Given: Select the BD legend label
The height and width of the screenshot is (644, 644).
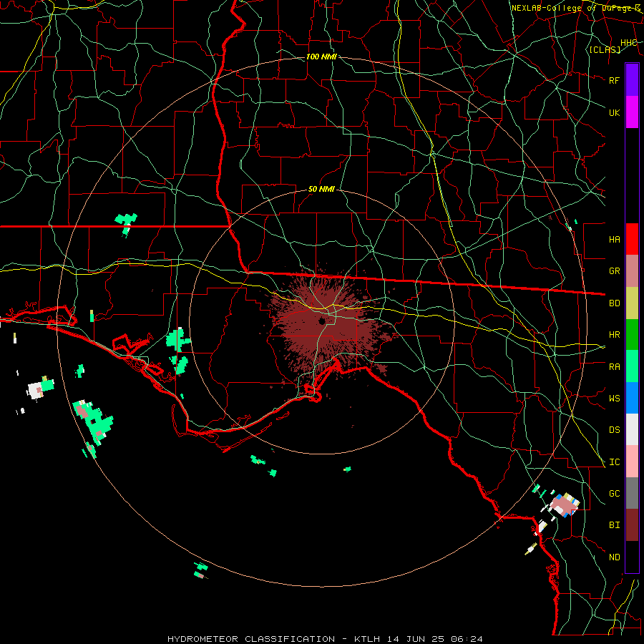Looking at the screenshot, I should [615, 303].
